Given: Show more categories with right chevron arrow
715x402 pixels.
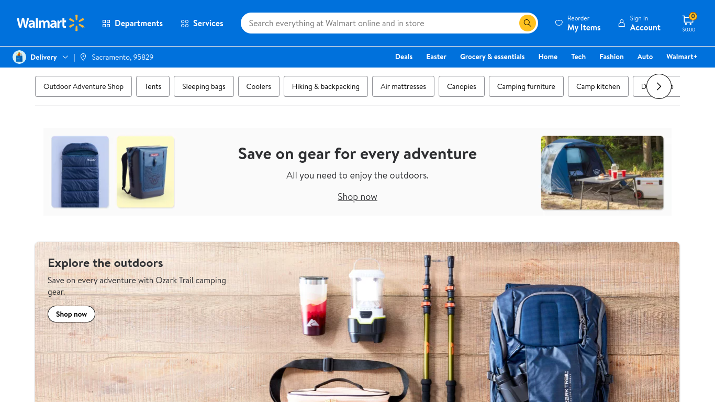Looking at the screenshot, I should pyautogui.click(x=659, y=86).
